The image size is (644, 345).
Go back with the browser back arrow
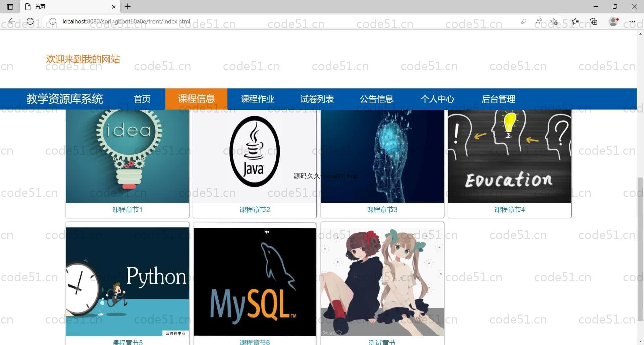coord(11,21)
